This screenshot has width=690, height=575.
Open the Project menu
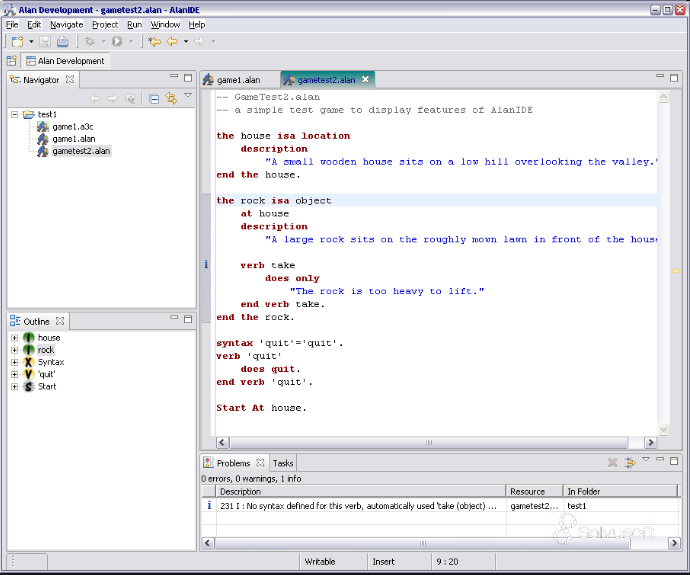104,24
